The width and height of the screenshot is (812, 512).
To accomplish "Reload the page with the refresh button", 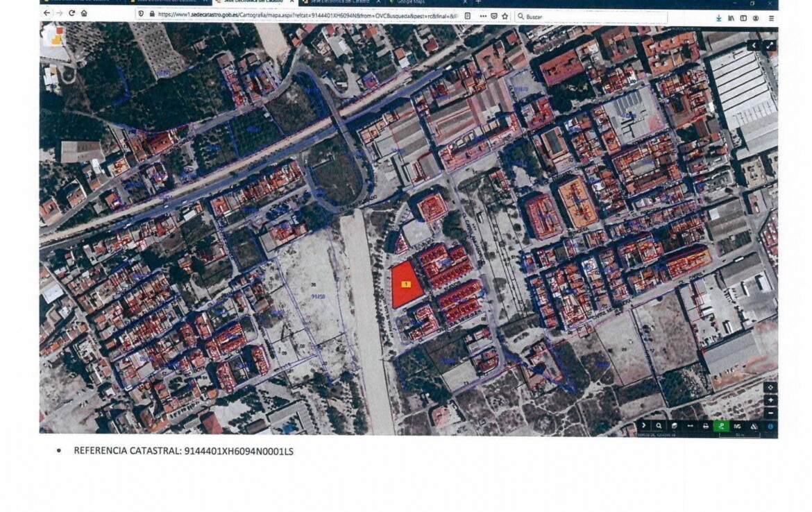I will [71, 14].
